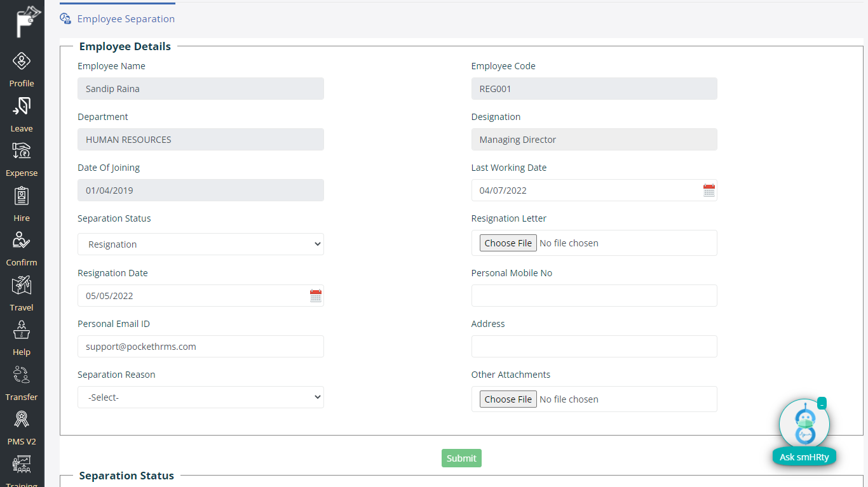Open the PMS V2 module icon
This screenshot has height=487, width=868.
tap(22, 420)
